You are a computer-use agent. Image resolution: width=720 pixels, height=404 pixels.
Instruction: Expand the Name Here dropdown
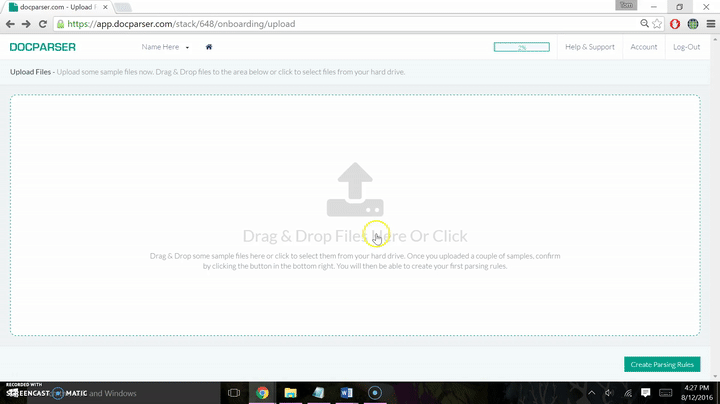pos(165,47)
